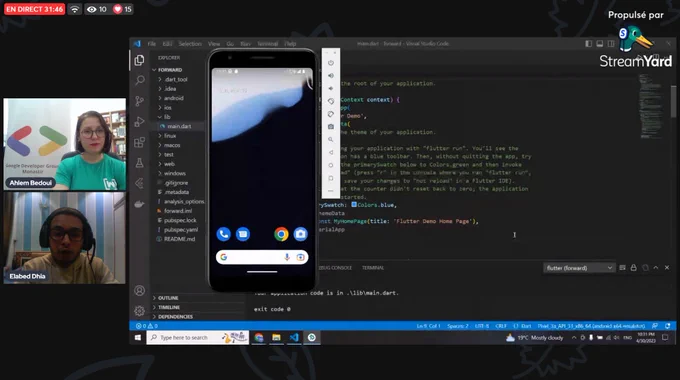Click the emulator overview square button
The image size is (680, 380).
(331, 178)
